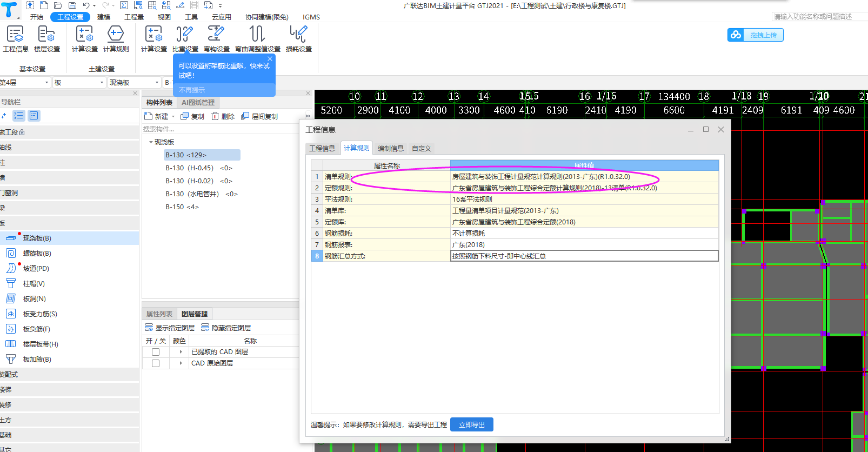868x452 pixels.
Task: Toggle checkbox for 已提取的 CAD 图层
Action: pyautogui.click(x=156, y=352)
